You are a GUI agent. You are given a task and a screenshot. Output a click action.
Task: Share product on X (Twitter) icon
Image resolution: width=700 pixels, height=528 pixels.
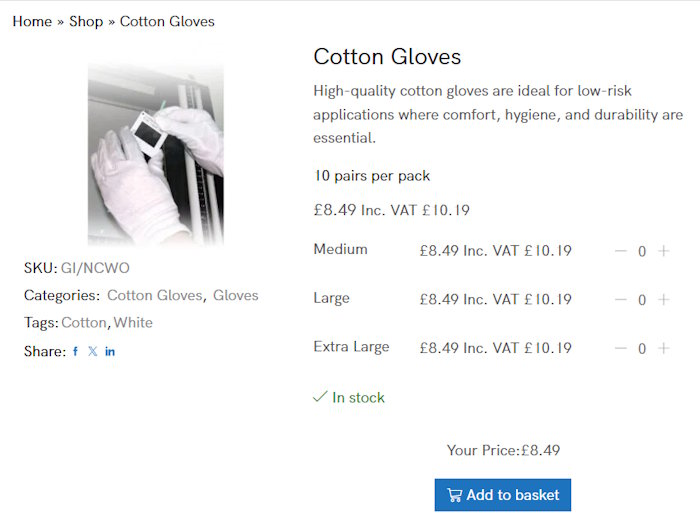[x=93, y=352]
